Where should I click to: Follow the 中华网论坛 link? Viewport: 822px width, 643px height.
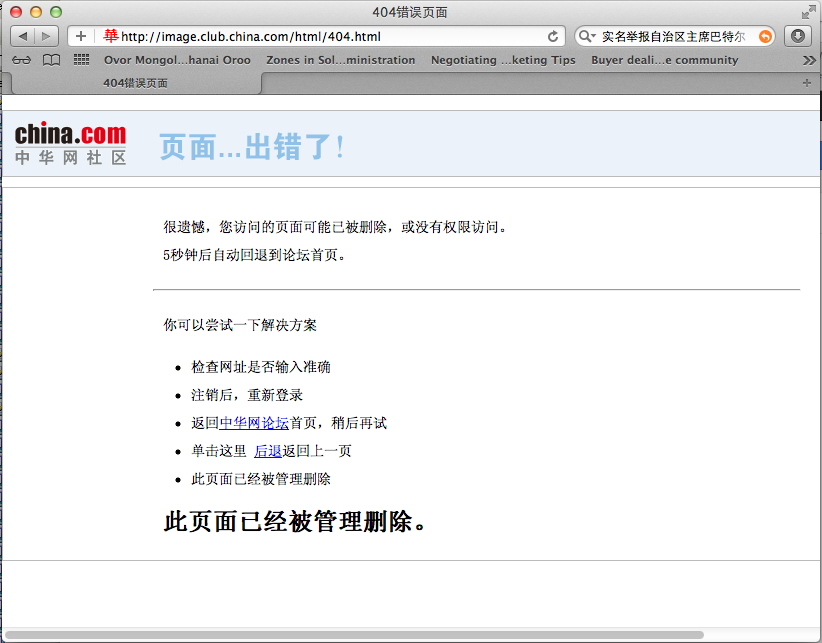(254, 423)
